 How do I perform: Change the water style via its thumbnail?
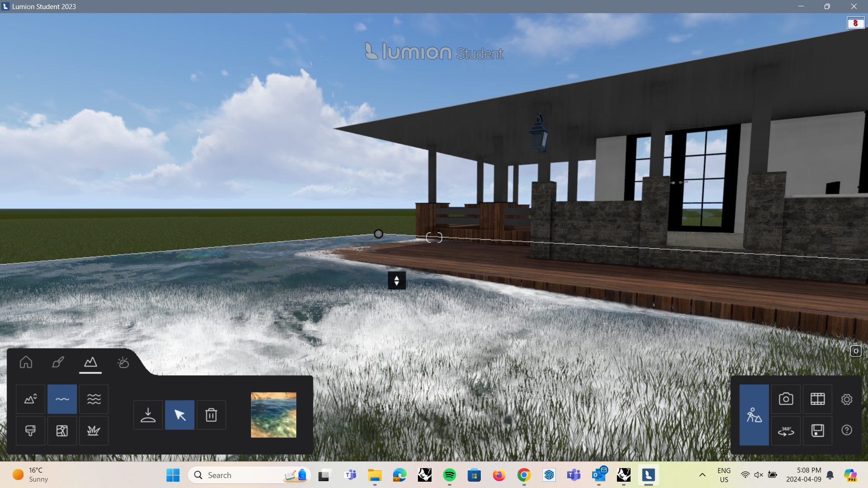[x=273, y=415]
